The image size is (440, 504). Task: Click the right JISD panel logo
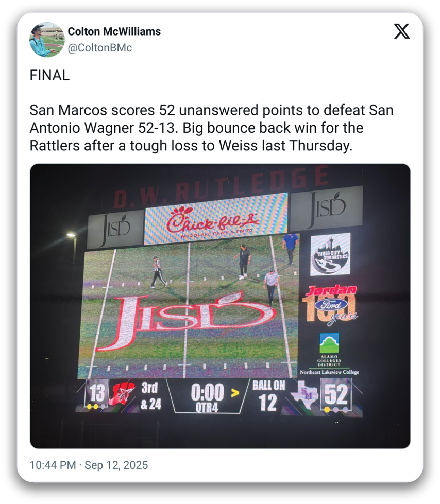[x=326, y=208]
